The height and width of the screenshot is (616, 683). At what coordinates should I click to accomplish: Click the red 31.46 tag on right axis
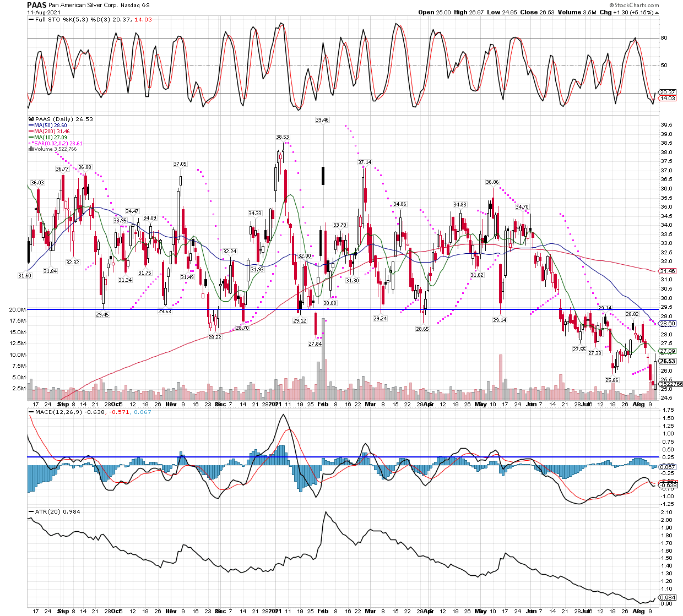click(x=668, y=271)
